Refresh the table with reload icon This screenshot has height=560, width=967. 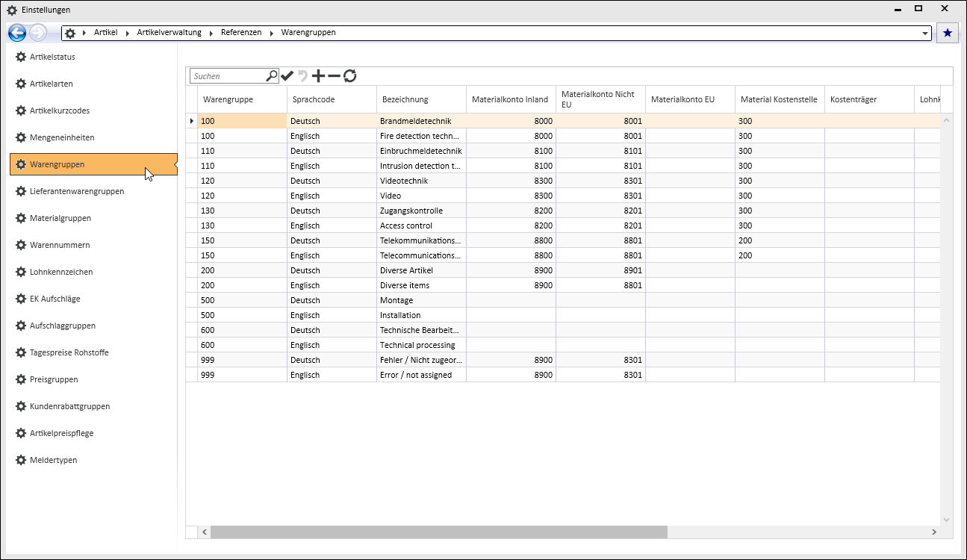(349, 75)
